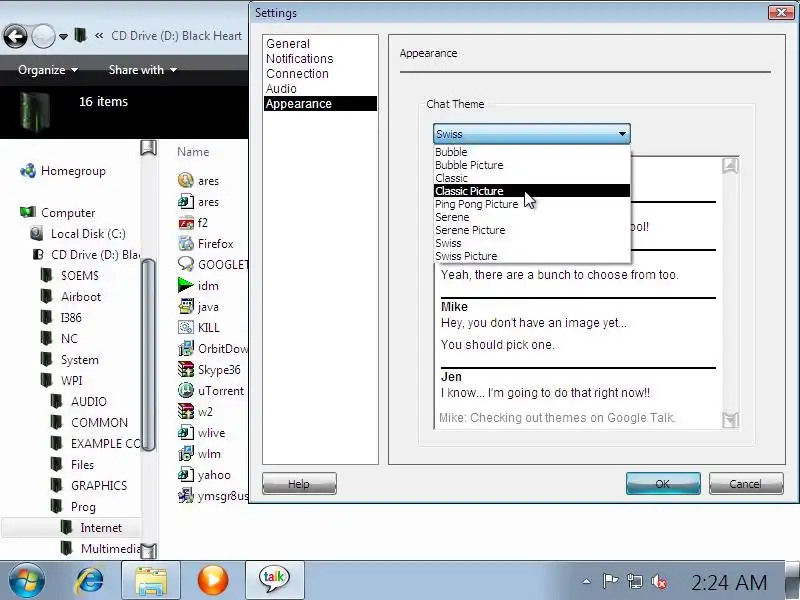This screenshot has height=600, width=800.
Task: Open I386 folder in tree
Action: [x=71, y=317]
